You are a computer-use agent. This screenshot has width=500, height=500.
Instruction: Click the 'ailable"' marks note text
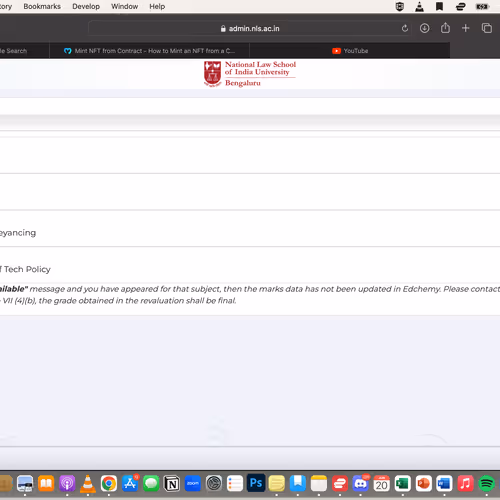14,289
